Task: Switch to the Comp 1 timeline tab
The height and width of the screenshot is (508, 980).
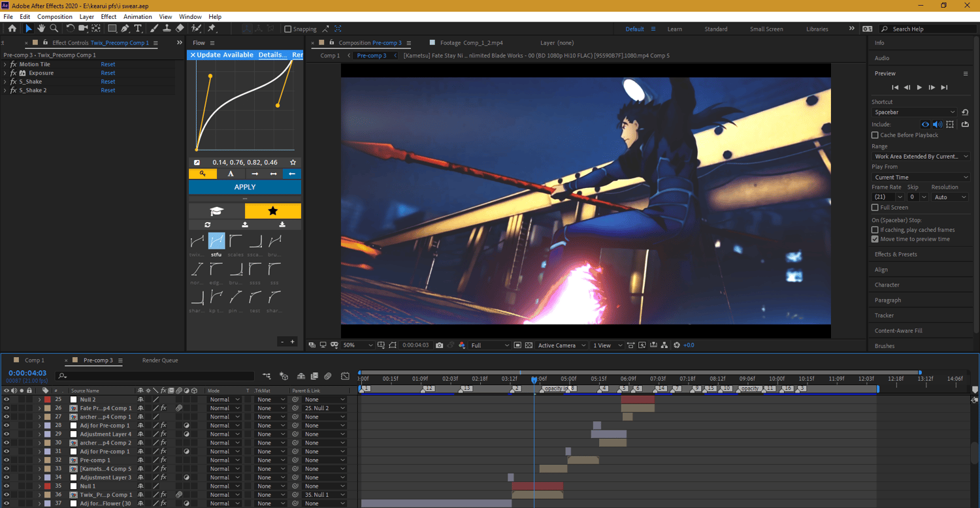Action: click(x=34, y=360)
